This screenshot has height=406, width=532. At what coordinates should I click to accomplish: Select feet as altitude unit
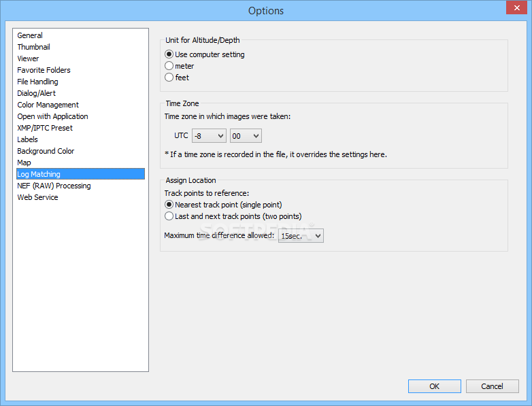tap(177, 78)
